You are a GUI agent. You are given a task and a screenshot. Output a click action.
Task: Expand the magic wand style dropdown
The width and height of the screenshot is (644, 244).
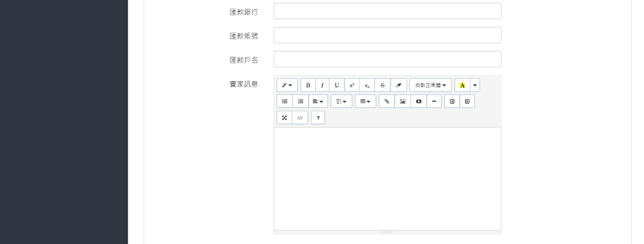[x=287, y=85]
